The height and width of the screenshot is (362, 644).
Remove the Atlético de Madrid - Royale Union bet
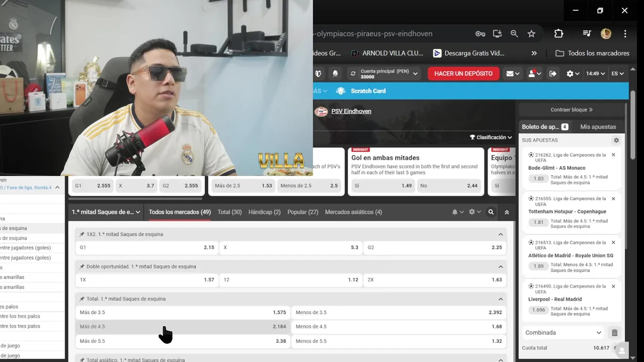(x=613, y=242)
